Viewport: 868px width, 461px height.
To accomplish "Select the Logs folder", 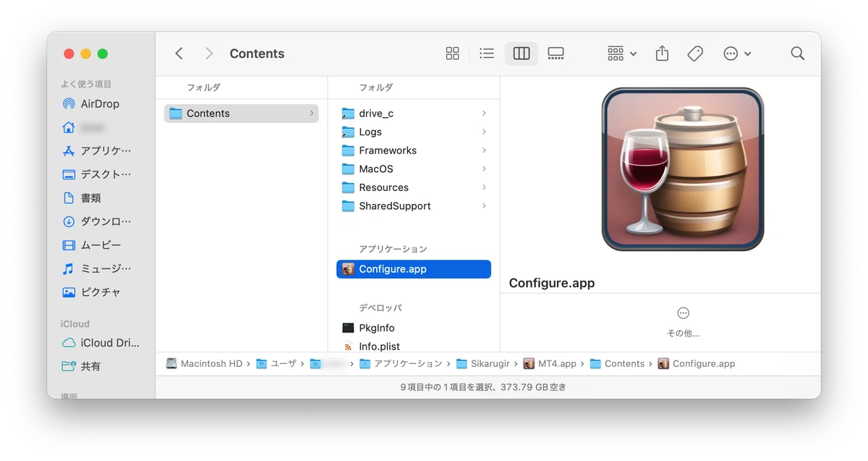I will (414, 132).
